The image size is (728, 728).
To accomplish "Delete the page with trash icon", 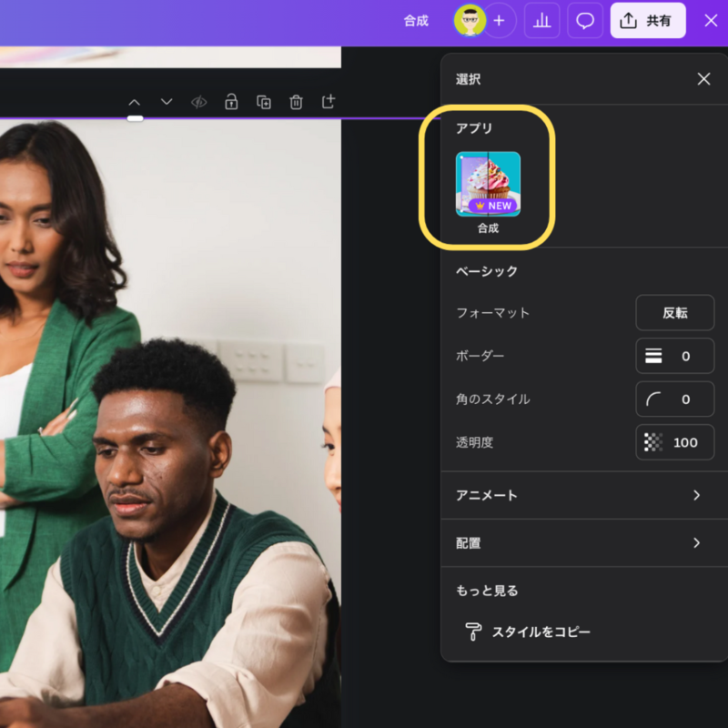I will [297, 102].
